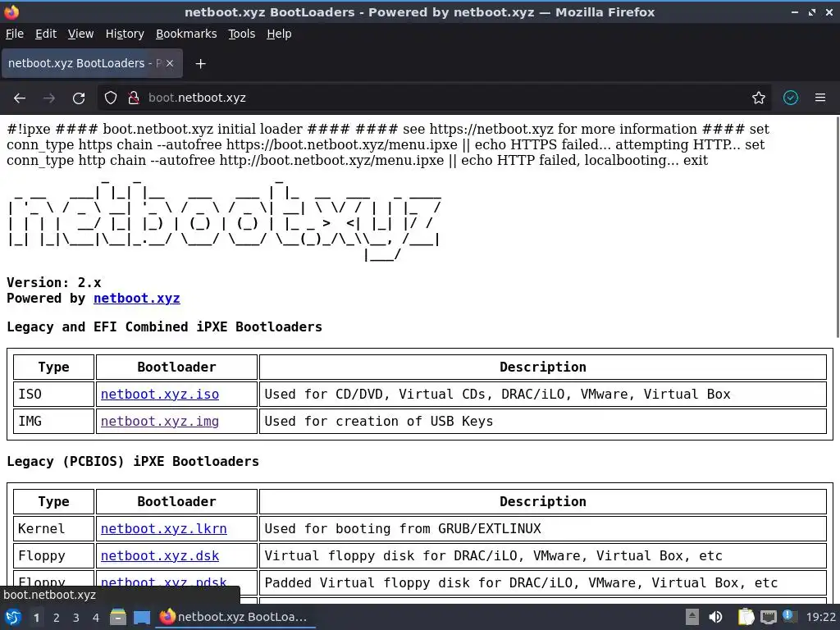
Task: Reload the current page
Action: (x=79, y=98)
